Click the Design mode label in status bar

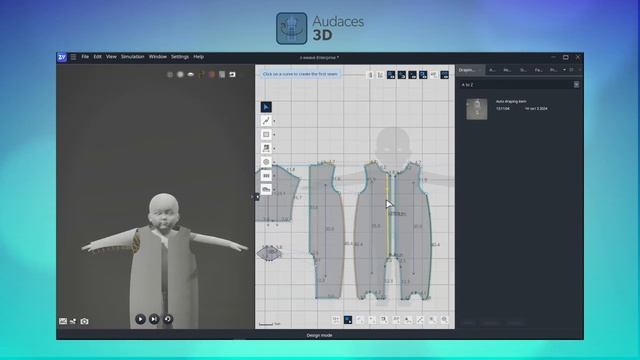pyautogui.click(x=320, y=335)
